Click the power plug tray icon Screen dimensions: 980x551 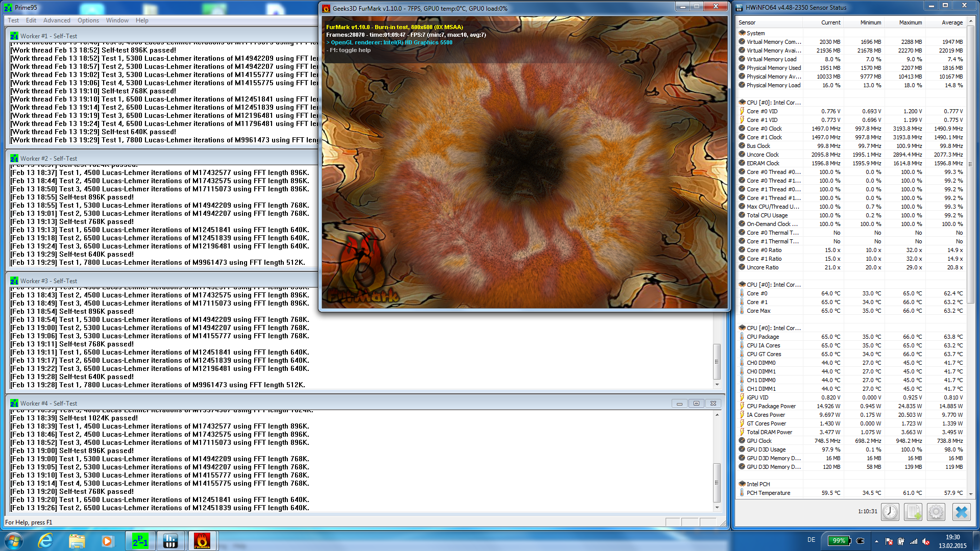point(861,541)
